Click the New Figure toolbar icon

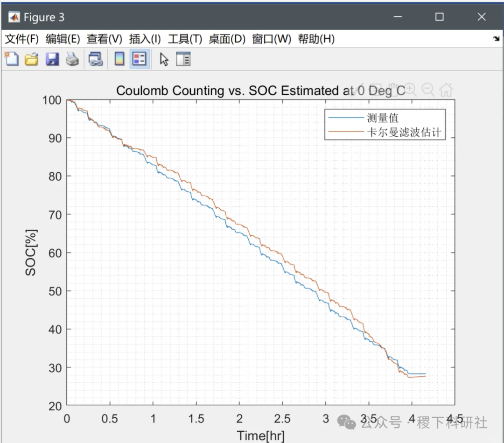(x=12, y=59)
